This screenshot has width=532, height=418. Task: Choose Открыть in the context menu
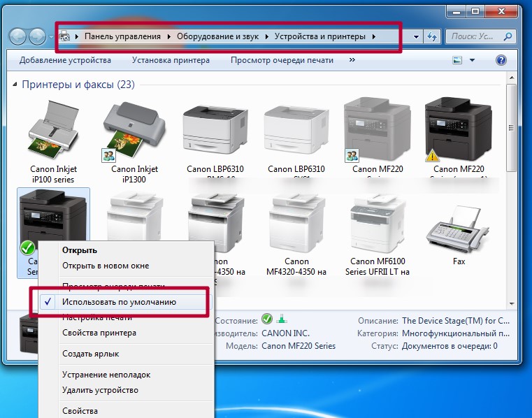tap(80, 250)
